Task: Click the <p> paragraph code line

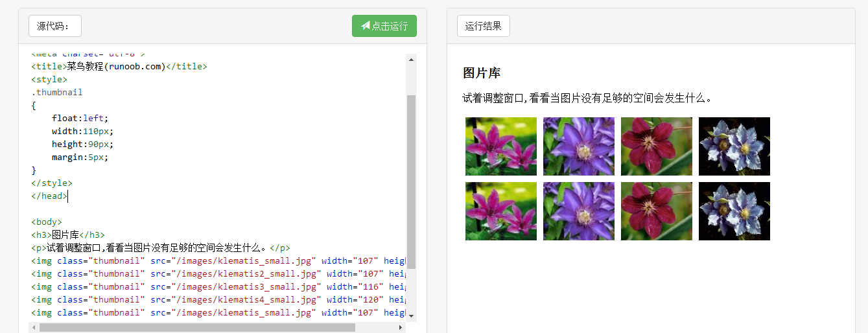Action: tap(161, 247)
